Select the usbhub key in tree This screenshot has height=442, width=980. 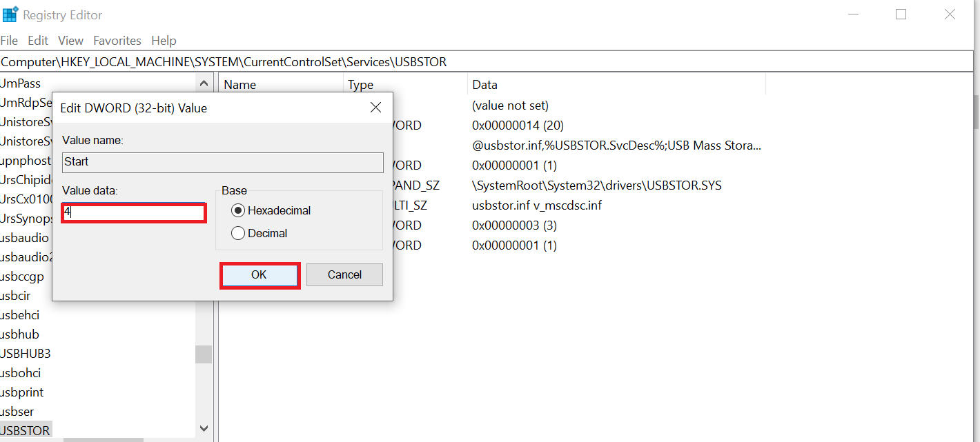pyautogui.click(x=20, y=334)
